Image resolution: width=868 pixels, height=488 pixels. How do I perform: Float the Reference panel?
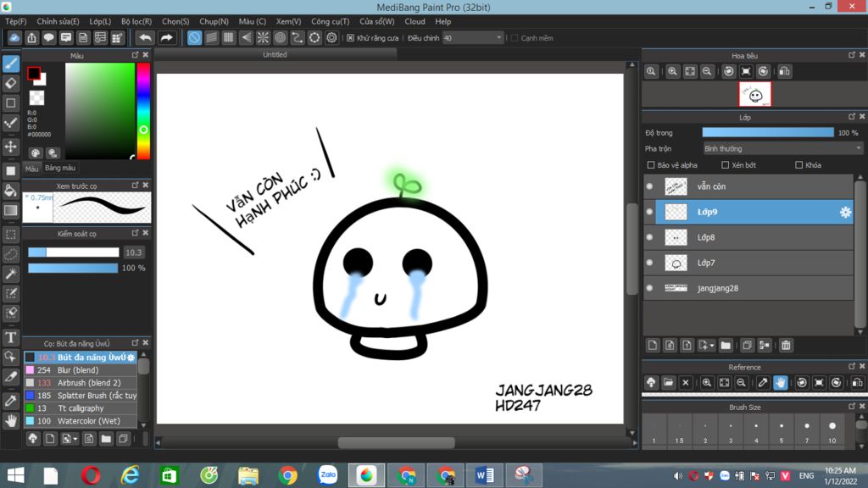[852, 366]
